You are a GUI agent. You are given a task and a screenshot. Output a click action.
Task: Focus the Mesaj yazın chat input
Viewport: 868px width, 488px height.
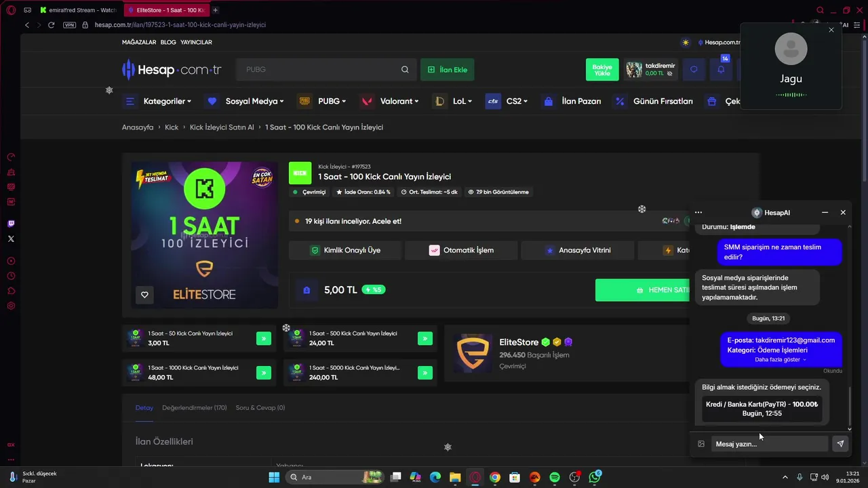[770, 444]
